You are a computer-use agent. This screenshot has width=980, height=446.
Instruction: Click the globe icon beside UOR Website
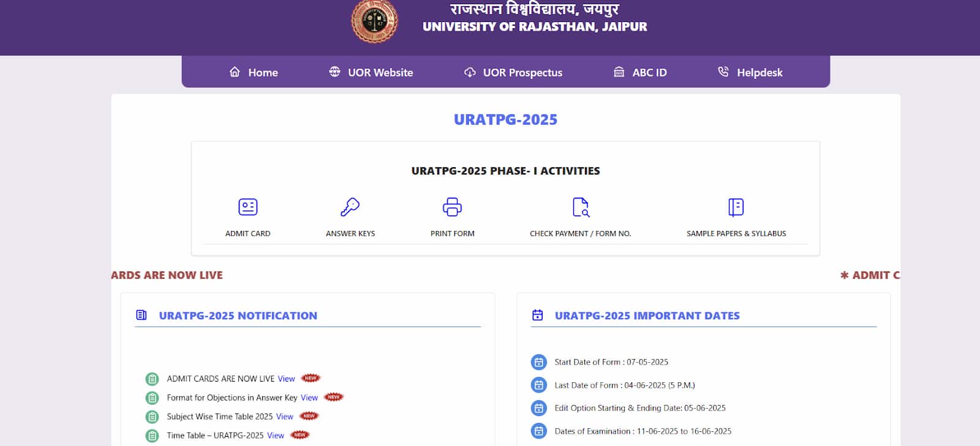(x=334, y=72)
